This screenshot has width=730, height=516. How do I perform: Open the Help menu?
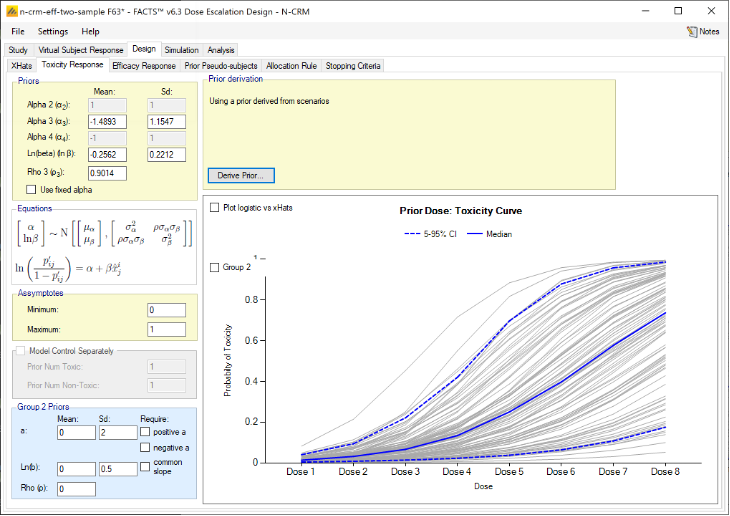click(91, 31)
